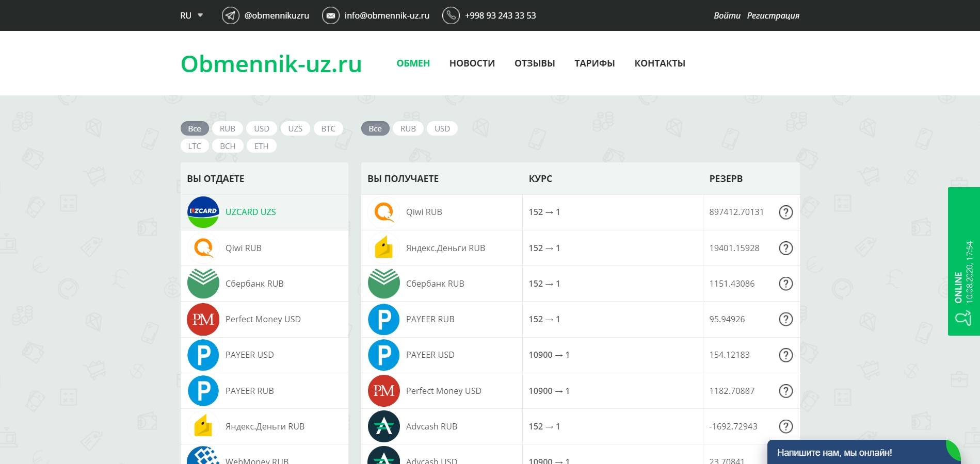Open reserve help for PAYEER USD row

point(786,355)
